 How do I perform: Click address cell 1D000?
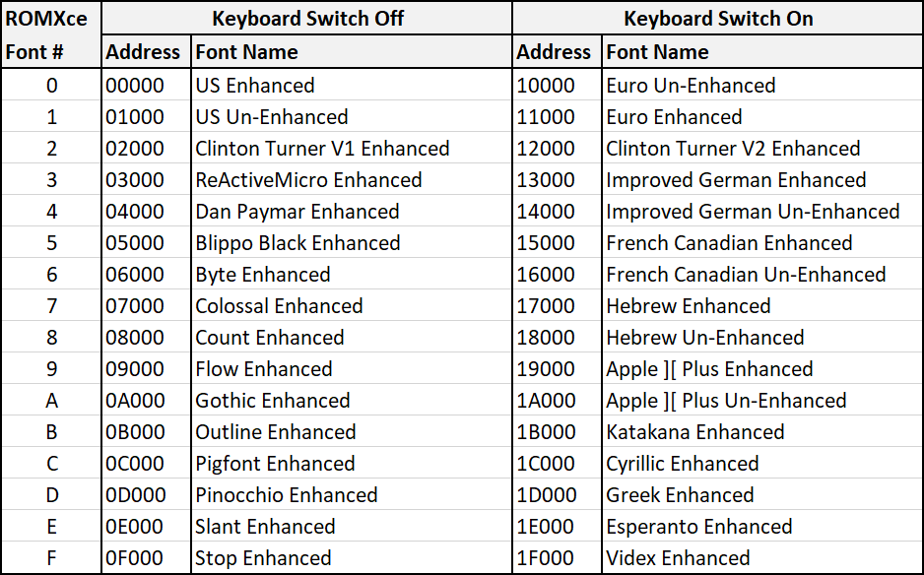point(546,495)
